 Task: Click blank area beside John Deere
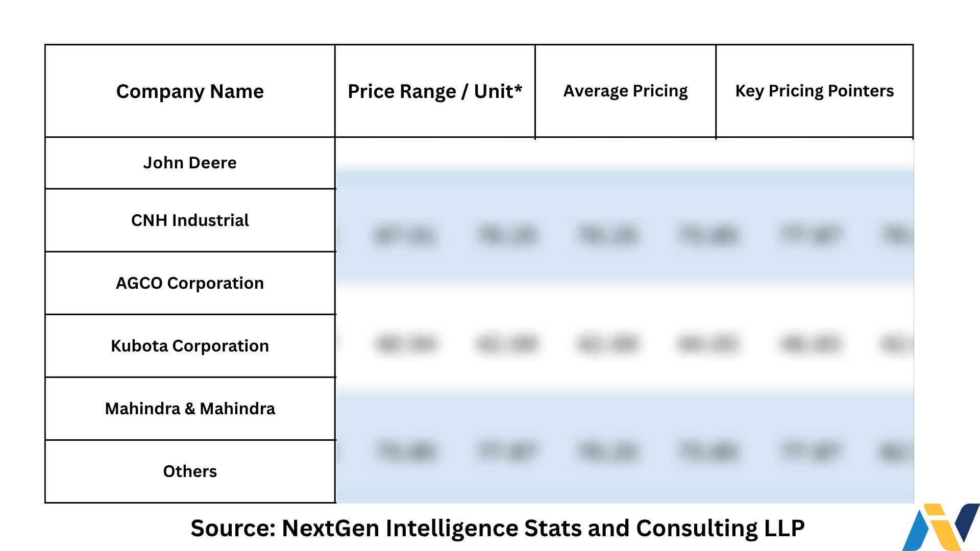tap(625, 152)
